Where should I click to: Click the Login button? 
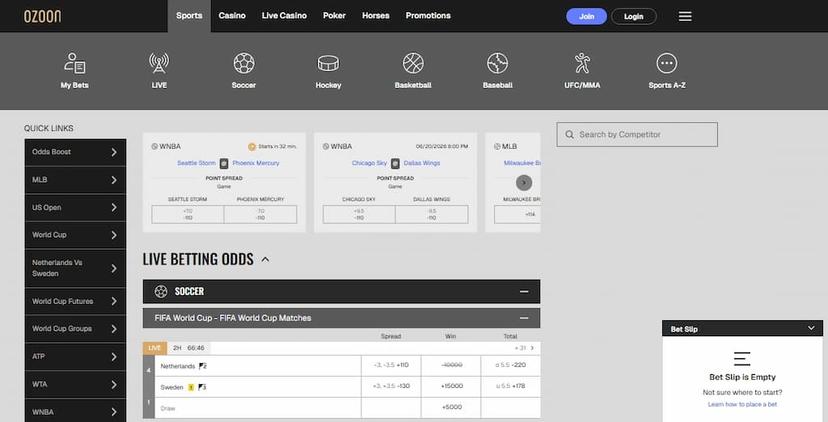(x=634, y=16)
